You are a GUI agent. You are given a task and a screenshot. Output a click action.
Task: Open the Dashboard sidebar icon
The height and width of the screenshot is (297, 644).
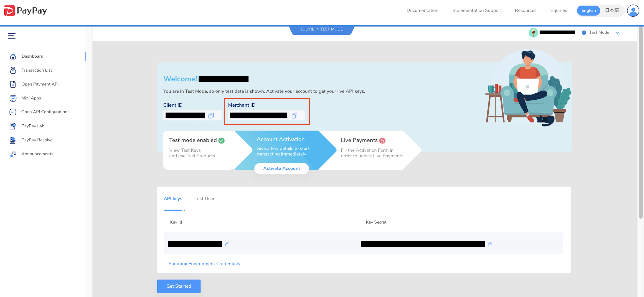point(13,56)
